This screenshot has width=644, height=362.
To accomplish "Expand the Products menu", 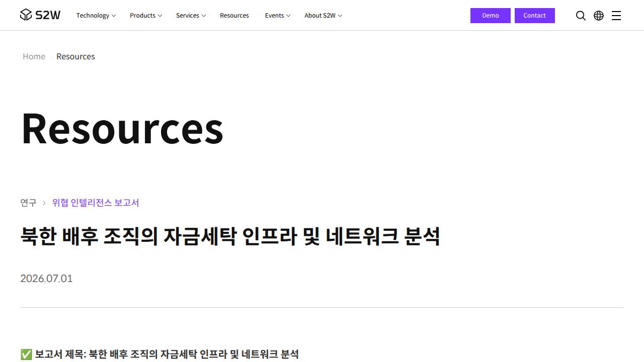I will [146, 16].
